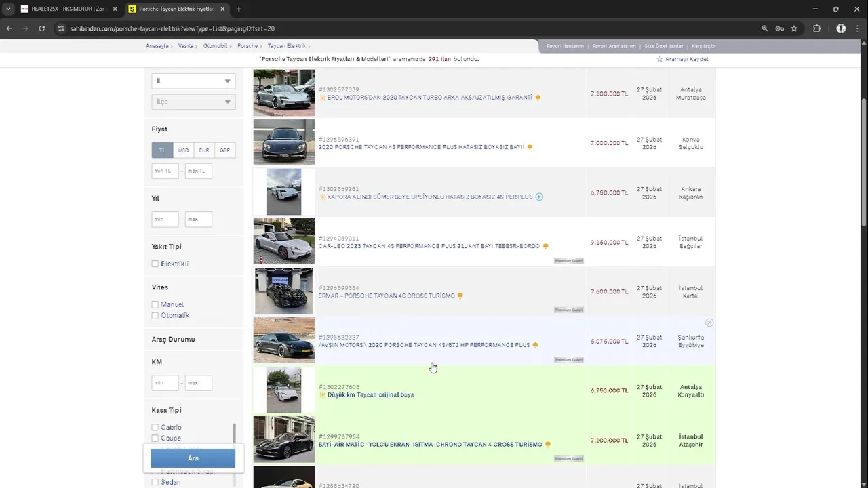Open the Düşük km Taycan orijinal boya listing
The image size is (868, 488).
tap(370, 395)
